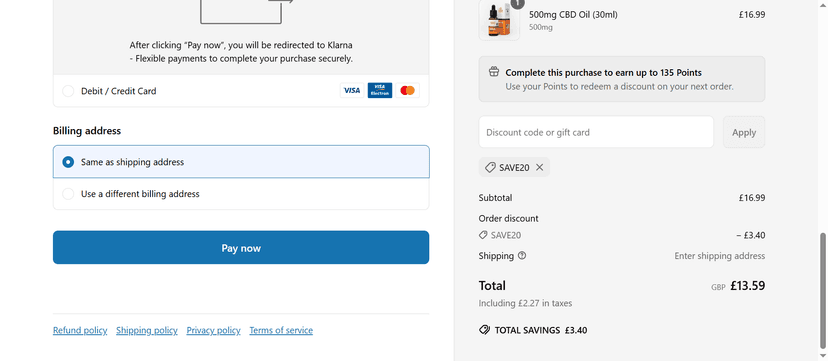The image size is (828, 361).
Task: Focus the Discount code or gift card field
Action: 596,132
